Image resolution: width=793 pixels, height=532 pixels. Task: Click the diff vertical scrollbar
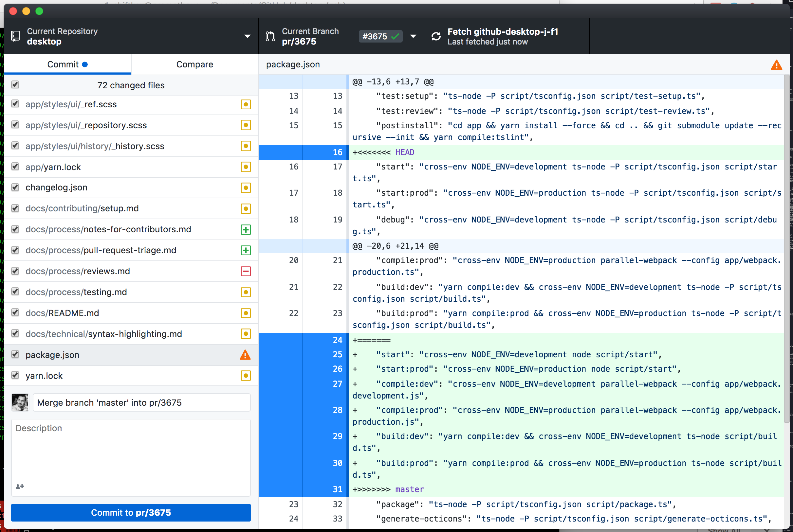[x=786, y=249]
